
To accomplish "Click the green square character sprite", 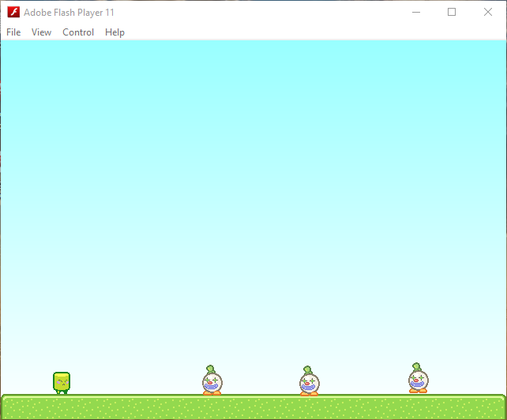I will click(62, 383).
